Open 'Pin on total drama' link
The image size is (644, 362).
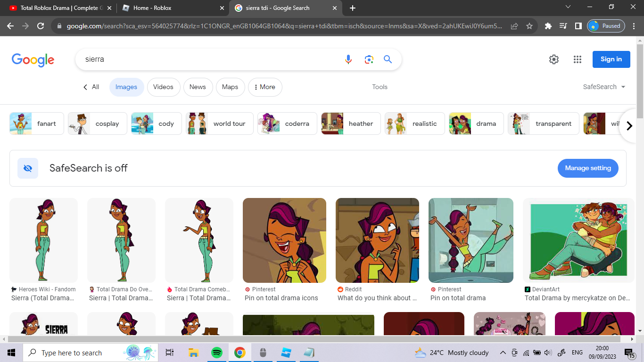point(458,298)
